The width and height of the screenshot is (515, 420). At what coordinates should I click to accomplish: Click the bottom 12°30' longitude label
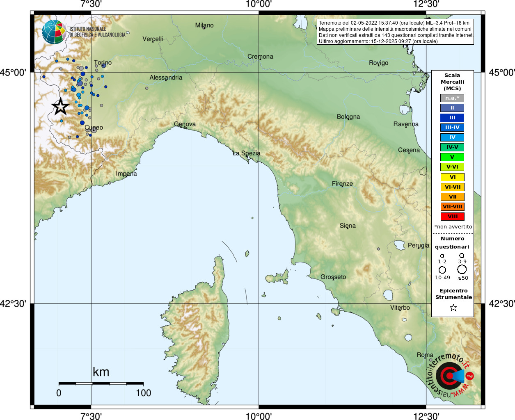point(426,416)
